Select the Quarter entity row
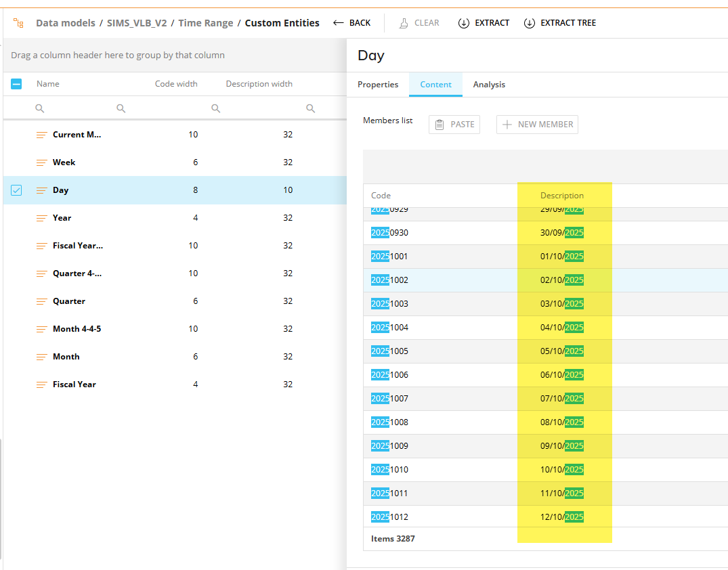 click(x=175, y=302)
